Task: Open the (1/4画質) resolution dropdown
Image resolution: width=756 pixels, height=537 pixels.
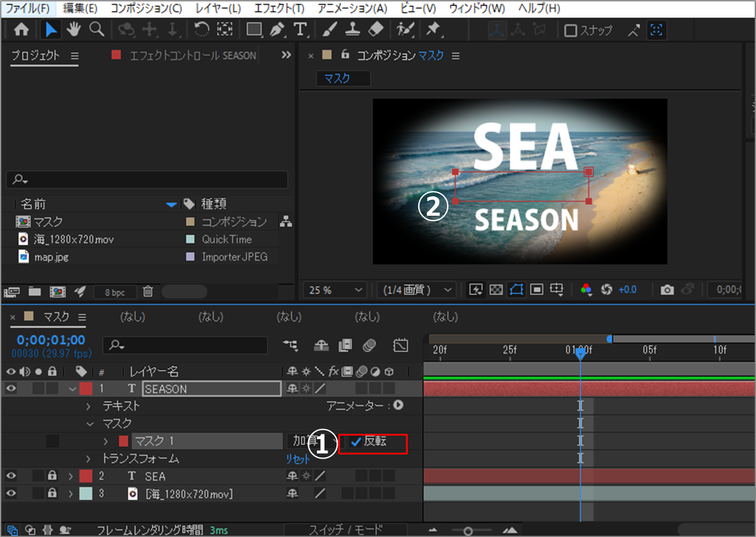Action: click(x=416, y=289)
